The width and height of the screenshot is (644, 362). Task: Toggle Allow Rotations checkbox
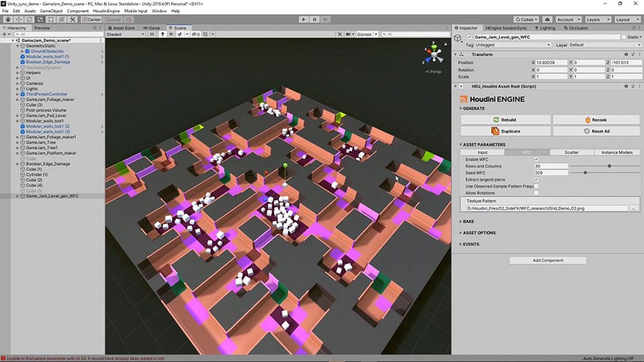536,193
